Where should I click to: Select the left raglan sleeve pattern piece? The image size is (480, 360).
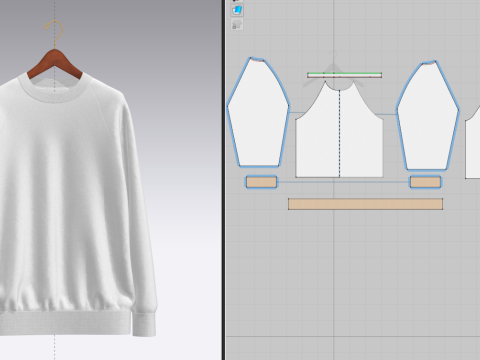(258, 112)
